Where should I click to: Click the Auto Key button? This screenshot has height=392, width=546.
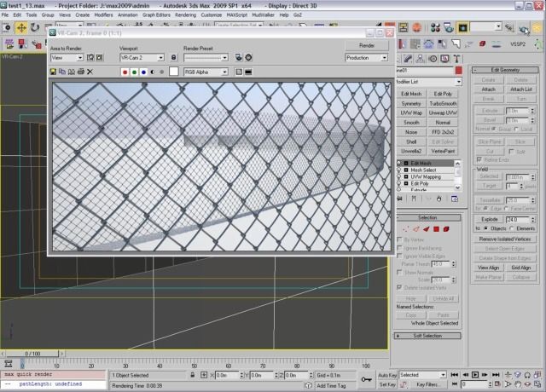[x=387, y=375]
